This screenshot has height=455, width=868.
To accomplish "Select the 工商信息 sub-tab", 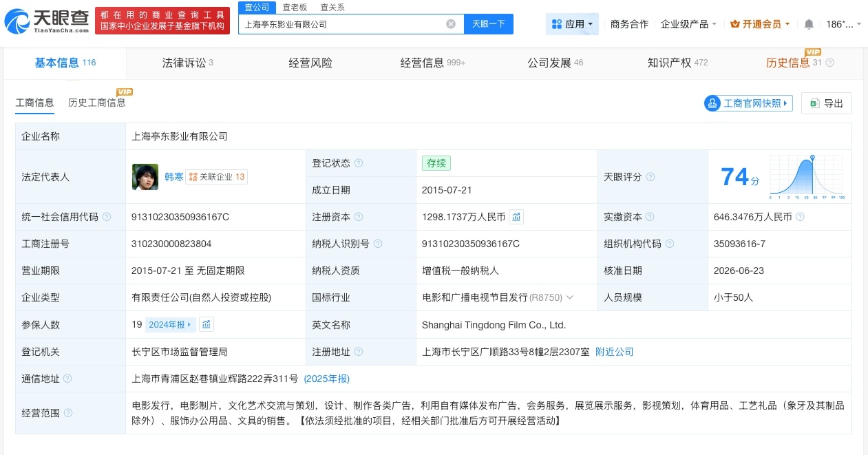I will [34, 103].
